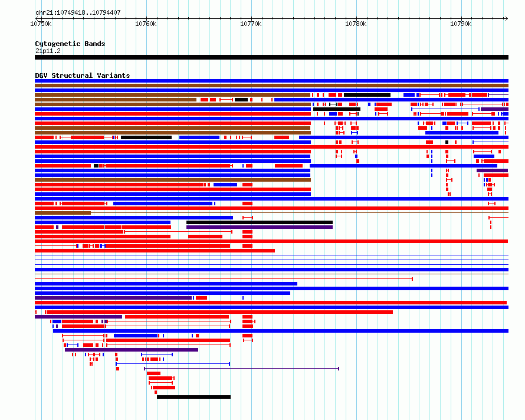Select the tiny black square variant near 10755k

point(96,166)
